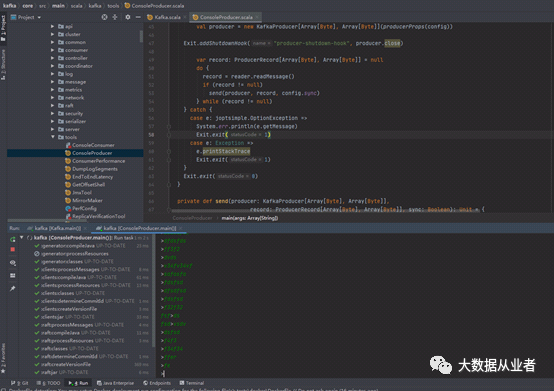Open the TODO tool window button
The width and height of the screenshot is (554, 391).
coord(48,383)
